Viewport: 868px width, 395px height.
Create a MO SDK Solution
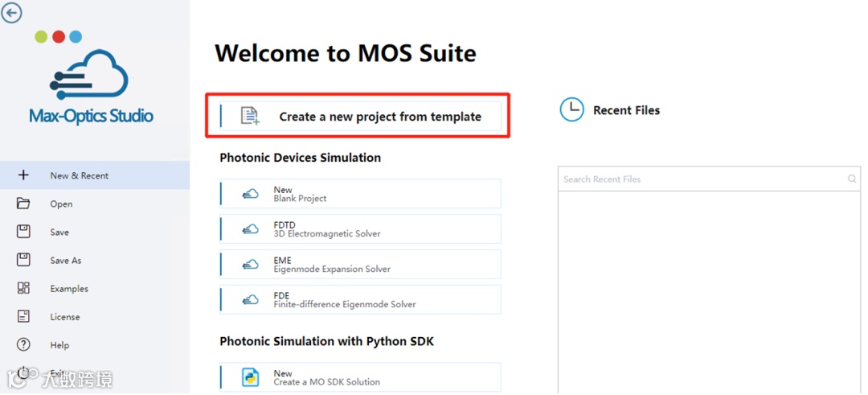[360, 377]
